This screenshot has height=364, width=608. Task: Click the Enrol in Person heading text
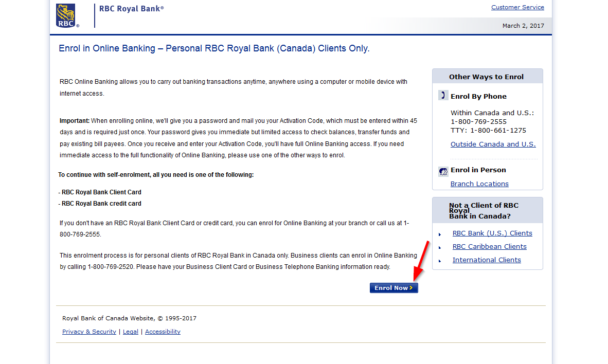[x=478, y=170]
